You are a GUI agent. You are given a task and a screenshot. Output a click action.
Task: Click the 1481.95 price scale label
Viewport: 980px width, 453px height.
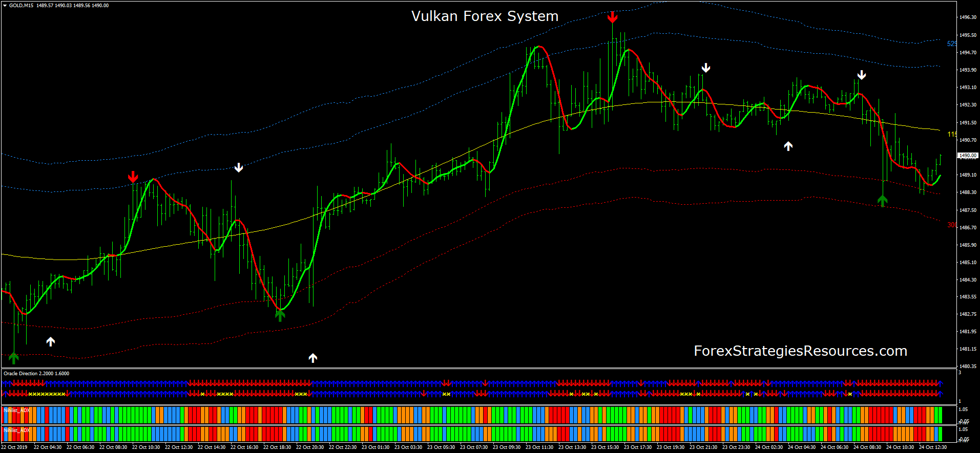pos(968,332)
